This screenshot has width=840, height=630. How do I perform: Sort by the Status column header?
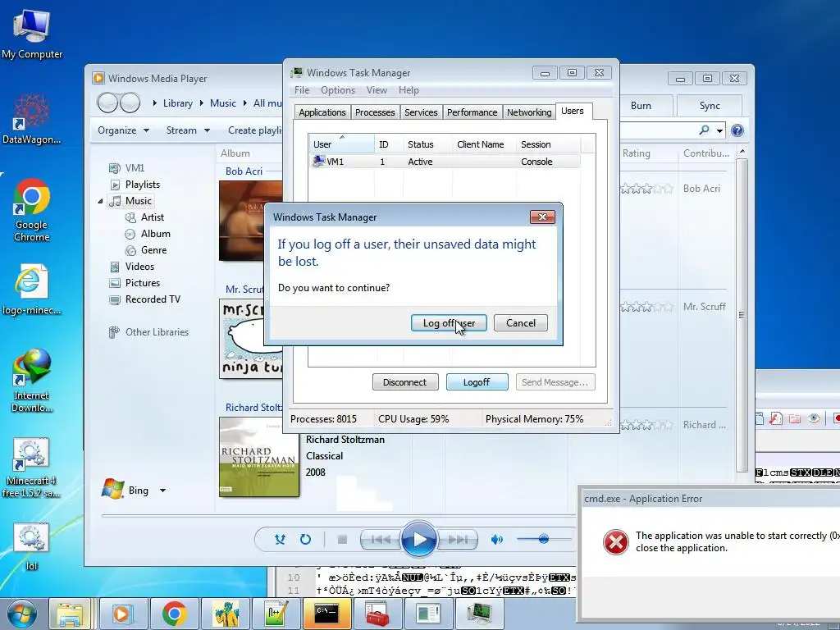click(427, 144)
